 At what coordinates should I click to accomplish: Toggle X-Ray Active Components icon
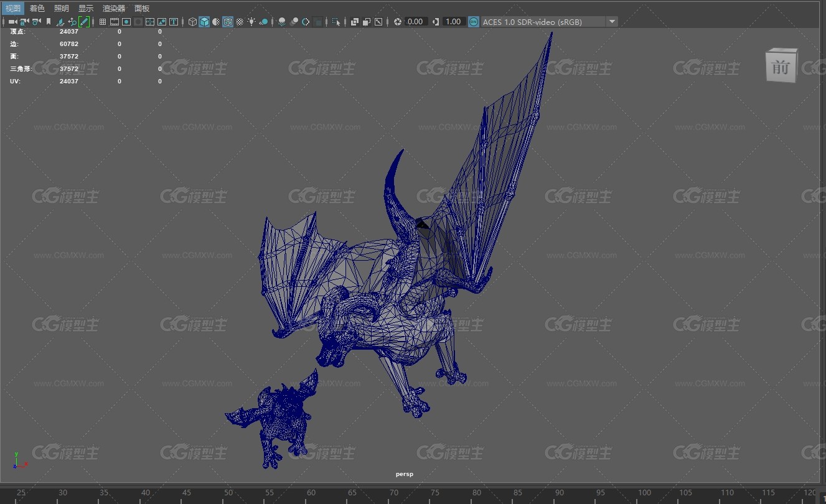click(366, 22)
